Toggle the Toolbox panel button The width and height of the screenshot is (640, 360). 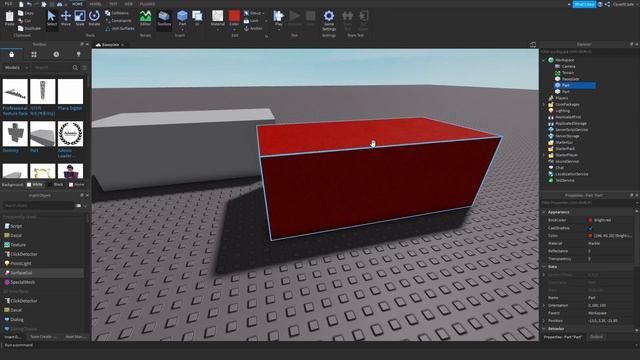tap(164, 19)
